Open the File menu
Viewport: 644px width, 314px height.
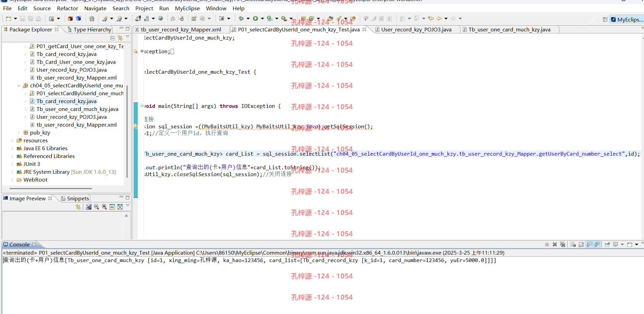(7, 8)
